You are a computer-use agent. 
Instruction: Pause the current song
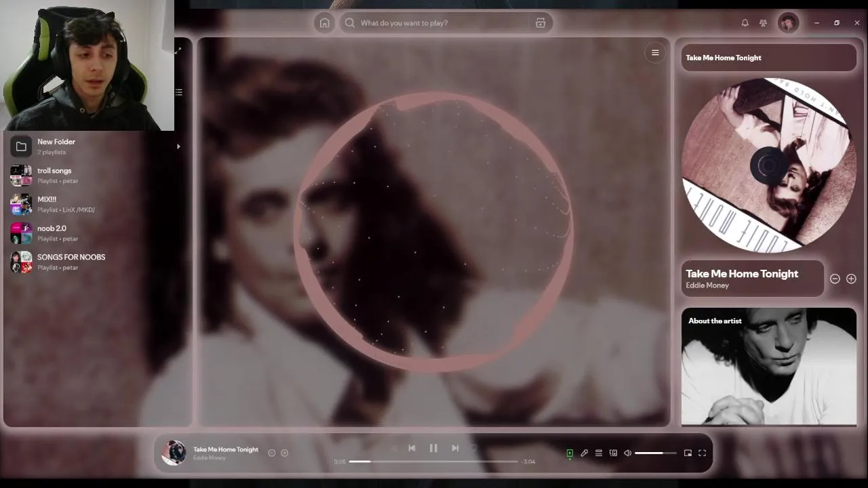point(433,448)
